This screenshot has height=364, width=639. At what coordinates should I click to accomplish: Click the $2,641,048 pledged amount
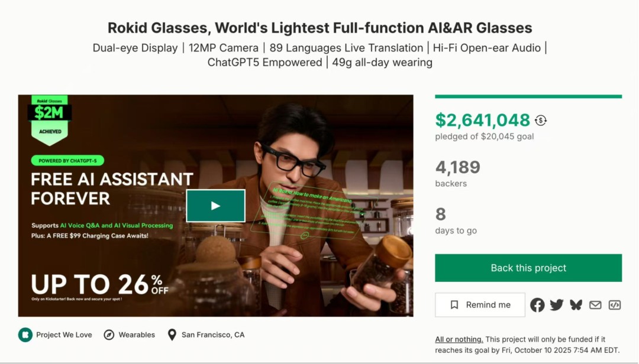[482, 121]
